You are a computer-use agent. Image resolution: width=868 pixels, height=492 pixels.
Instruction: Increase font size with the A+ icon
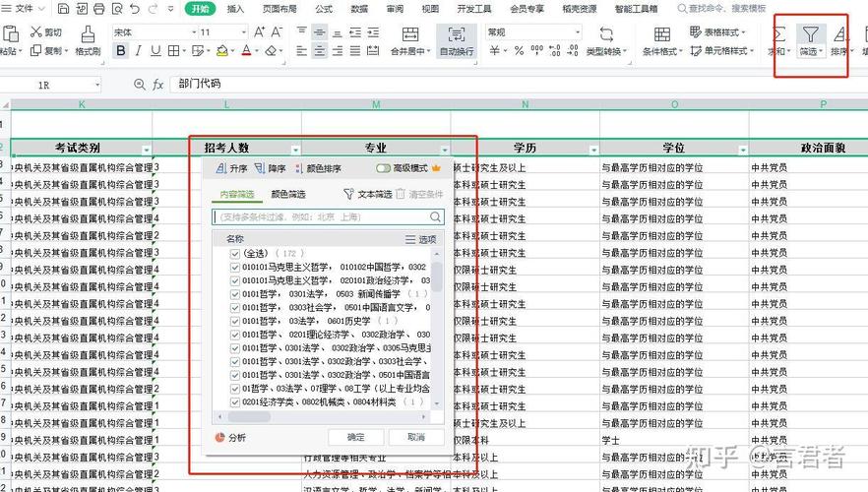tap(259, 32)
